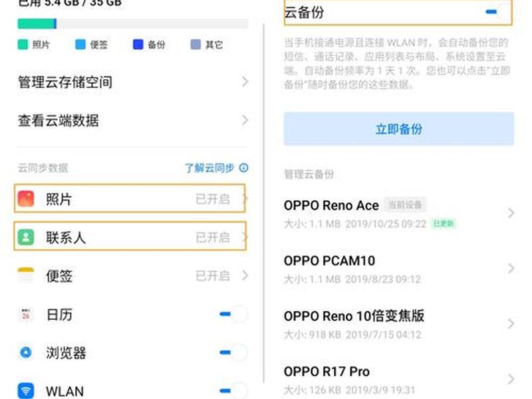Tap 已开启 status on the 便签 row

coord(213,276)
